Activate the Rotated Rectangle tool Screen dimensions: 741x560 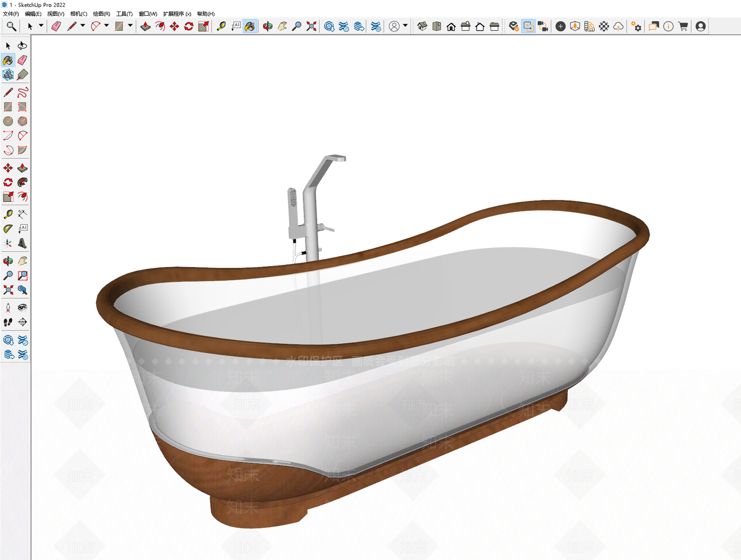click(22, 107)
